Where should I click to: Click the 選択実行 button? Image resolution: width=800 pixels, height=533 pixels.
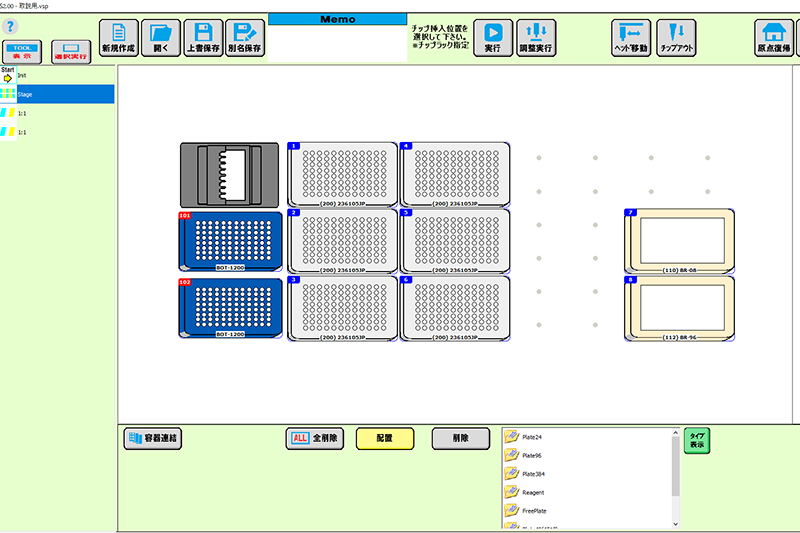point(71,52)
